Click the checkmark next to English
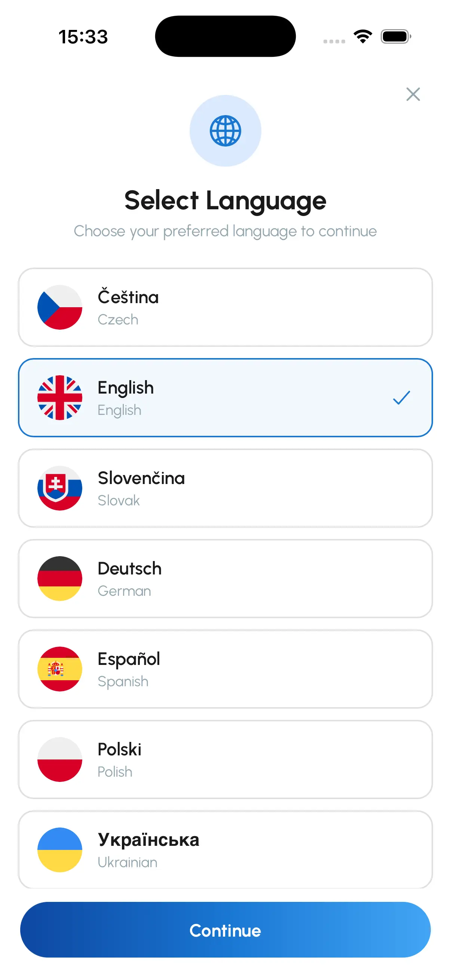Viewport: 451px width, 980px height. [x=402, y=397]
